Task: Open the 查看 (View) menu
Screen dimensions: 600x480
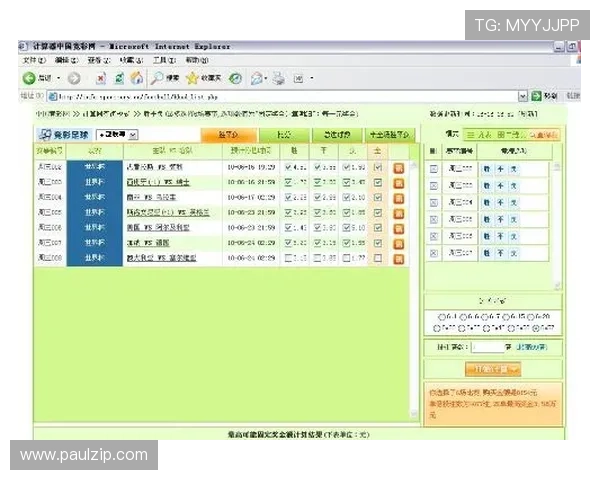Action: 99,60
